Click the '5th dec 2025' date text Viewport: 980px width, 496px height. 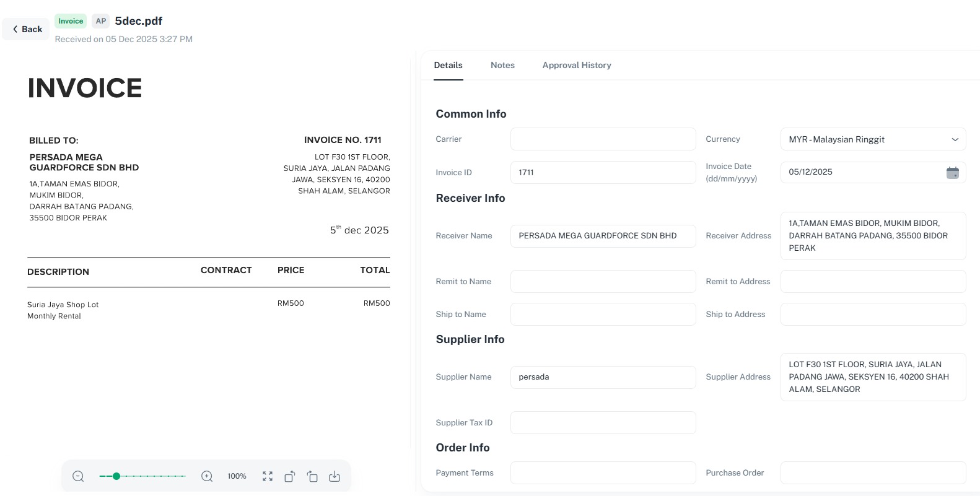[x=359, y=230]
